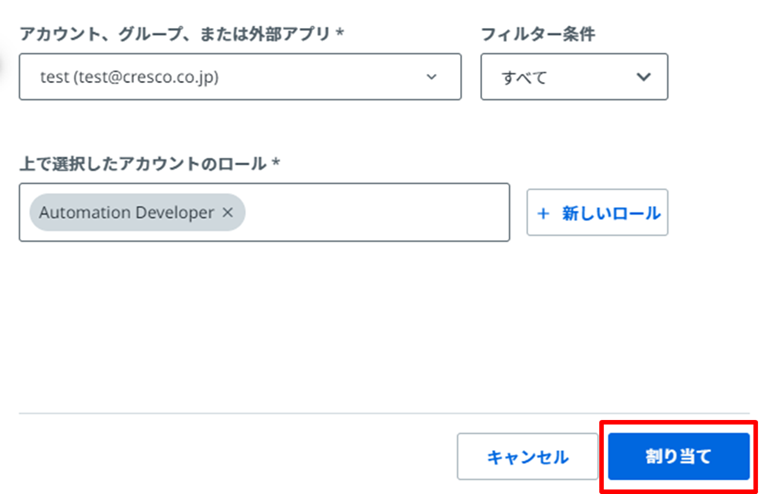Select the Automation Developer chip label
764x494 pixels.
point(126,212)
